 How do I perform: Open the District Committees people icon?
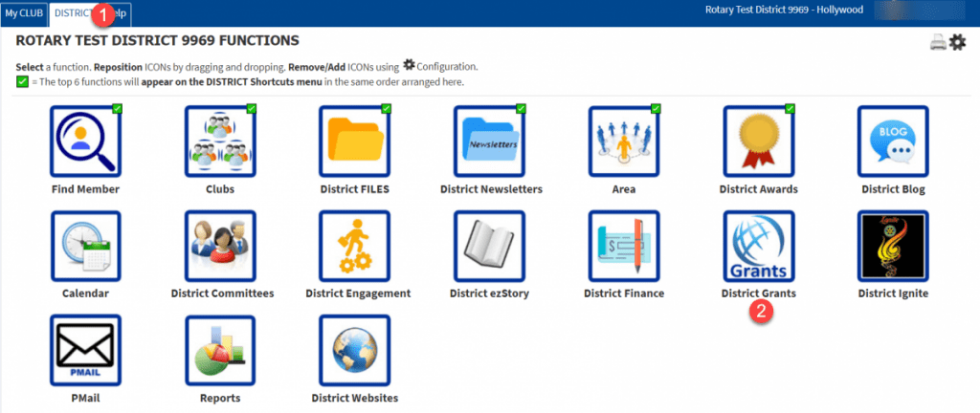(220, 246)
